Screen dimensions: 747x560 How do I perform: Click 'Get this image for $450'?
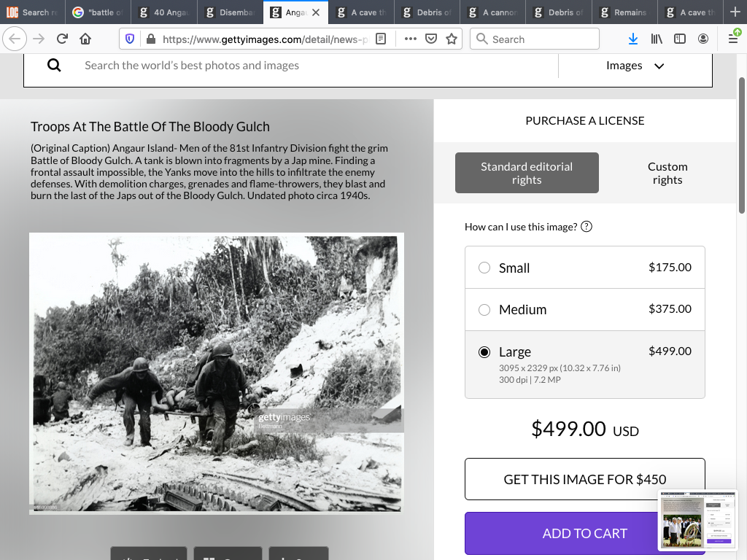584,479
